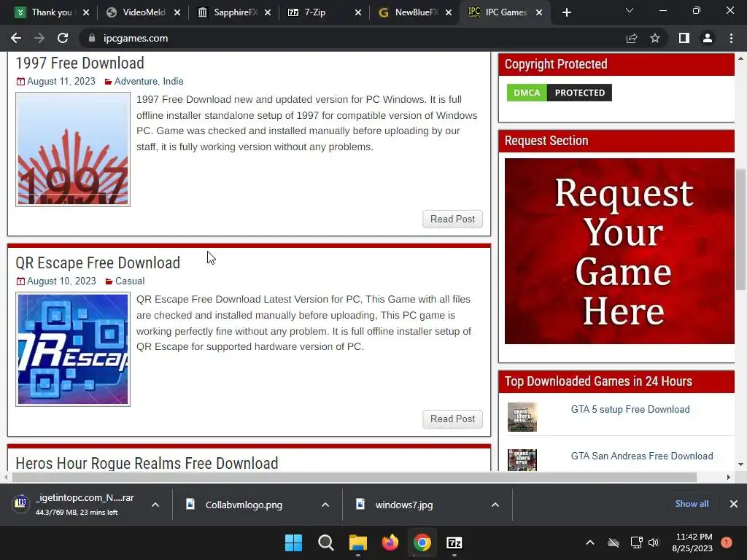Open the tab search dropdown chevron
The image size is (747, 560).
[630, 10]
